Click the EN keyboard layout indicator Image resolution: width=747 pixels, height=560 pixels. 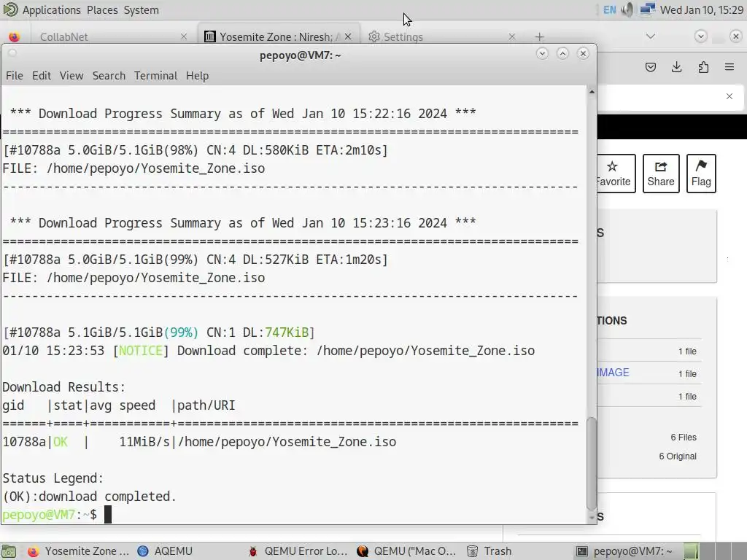tap(609, 10)
